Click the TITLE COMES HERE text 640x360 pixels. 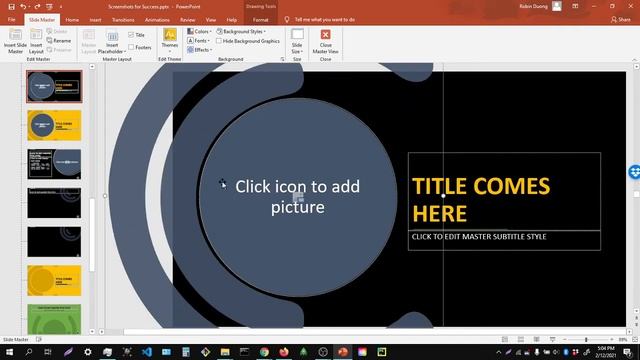(481, 200)
